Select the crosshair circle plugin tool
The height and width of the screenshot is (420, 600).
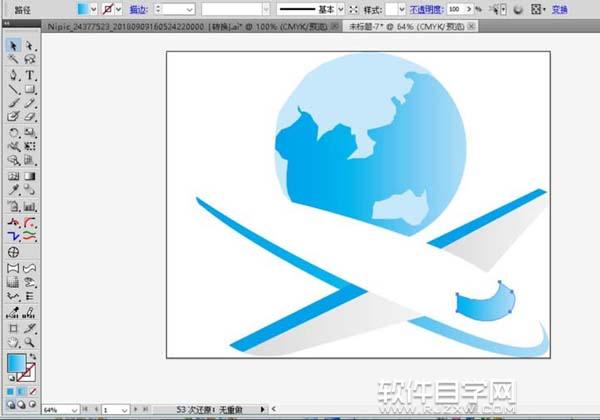13,252
